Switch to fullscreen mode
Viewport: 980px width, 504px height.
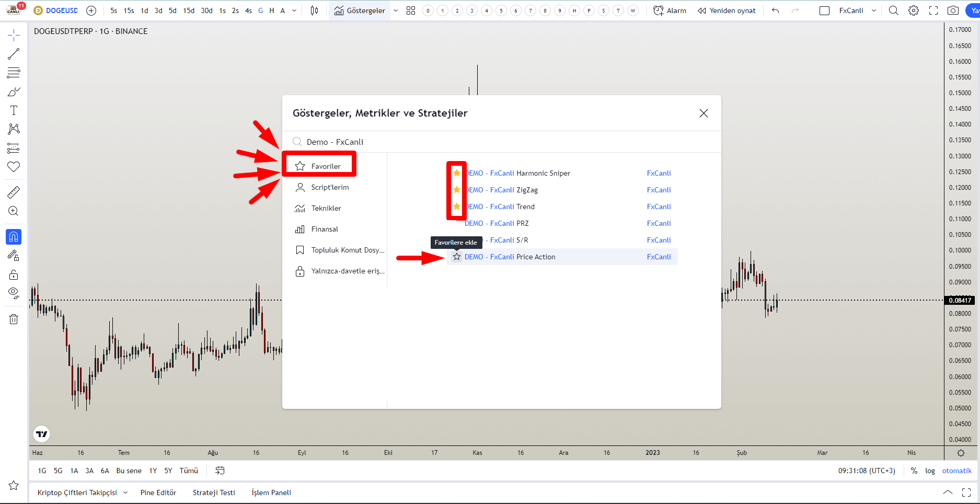click(x=933, y=10)
